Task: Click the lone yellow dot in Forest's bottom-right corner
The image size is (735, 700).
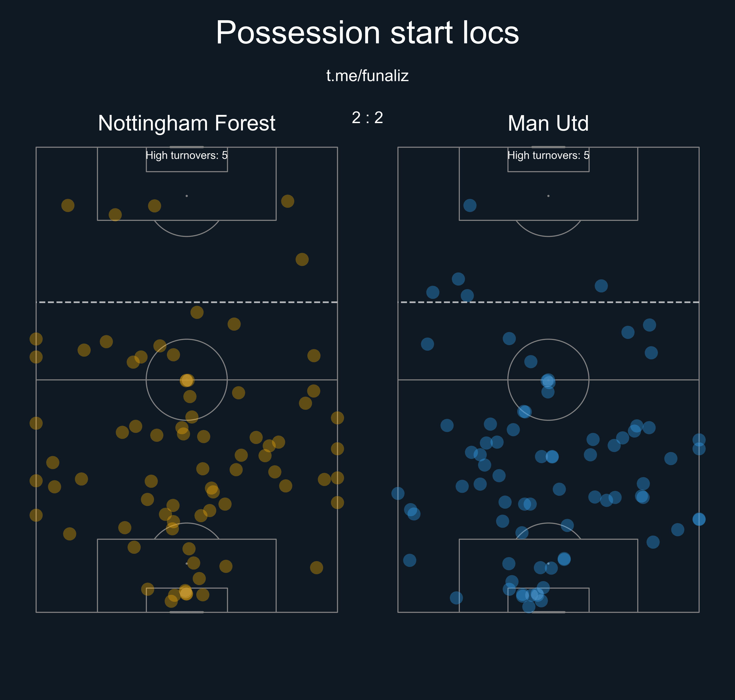Action: [316, 568]
